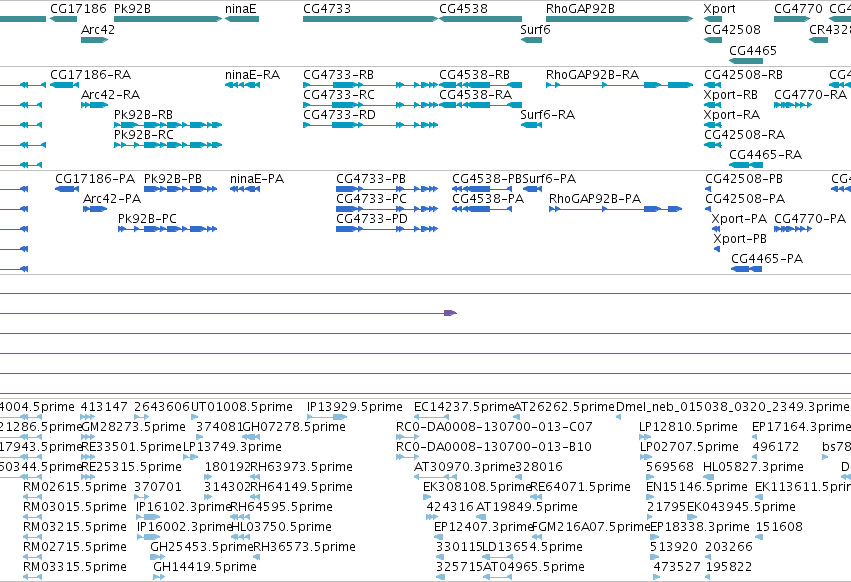Click the CG4733 gene bar

point(370,19)
